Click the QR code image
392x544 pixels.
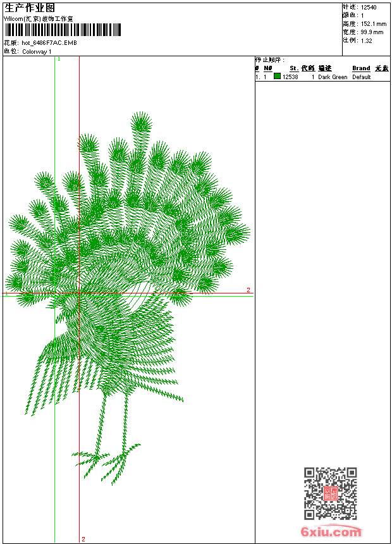(330, 493)
